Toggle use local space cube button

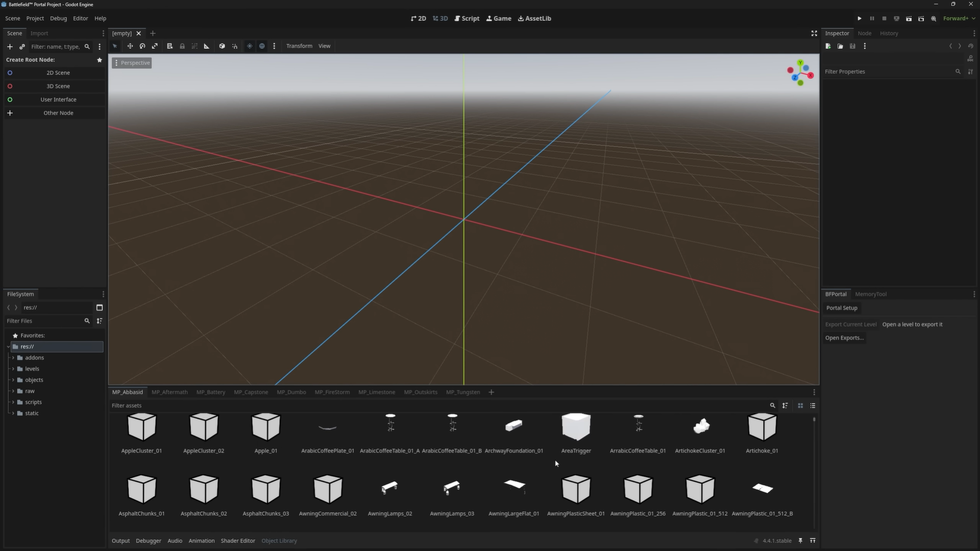point(222,46)
